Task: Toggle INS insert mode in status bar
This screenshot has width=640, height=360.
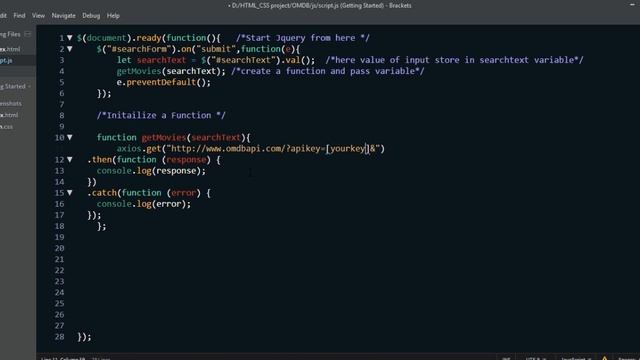Action: click(x=506, y=358)
